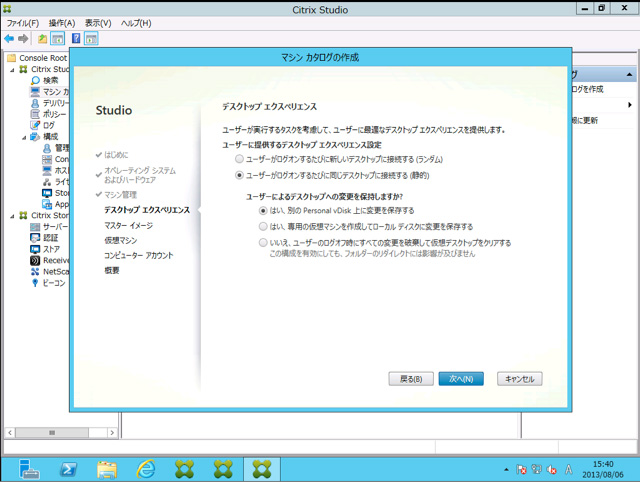Click the Action Center flag tray icon
The height and width of the screenshot is (482, 640).
(521, 470)
